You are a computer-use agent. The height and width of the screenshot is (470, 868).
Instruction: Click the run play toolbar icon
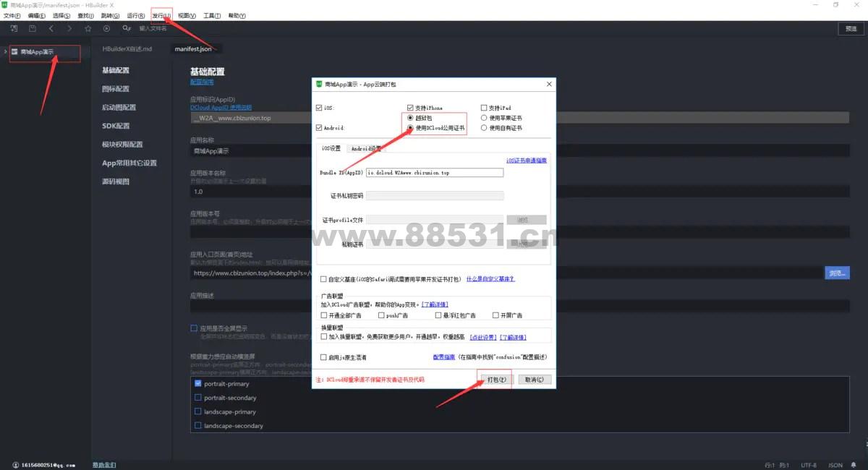(x=107, y=28)
